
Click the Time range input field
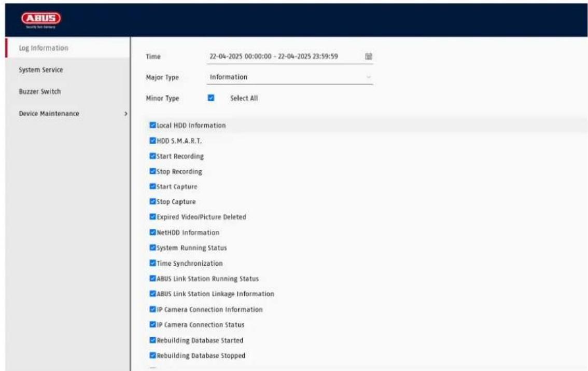point(289,56)
